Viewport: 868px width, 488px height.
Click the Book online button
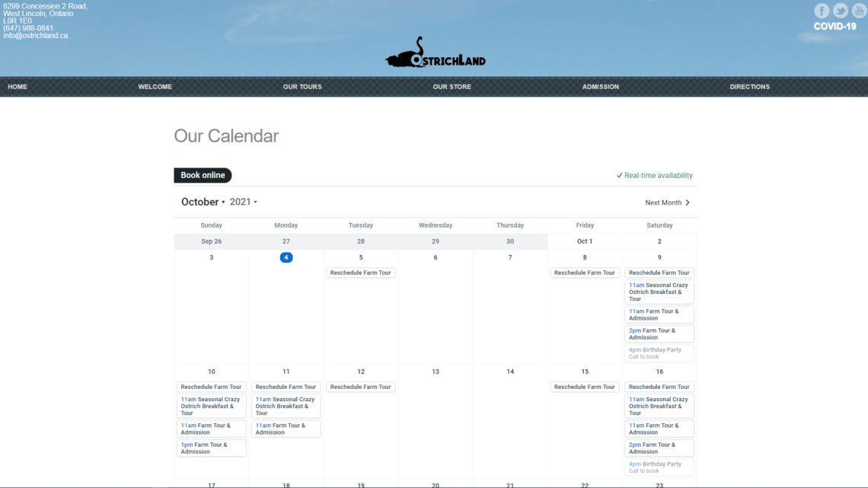point(203,175)
